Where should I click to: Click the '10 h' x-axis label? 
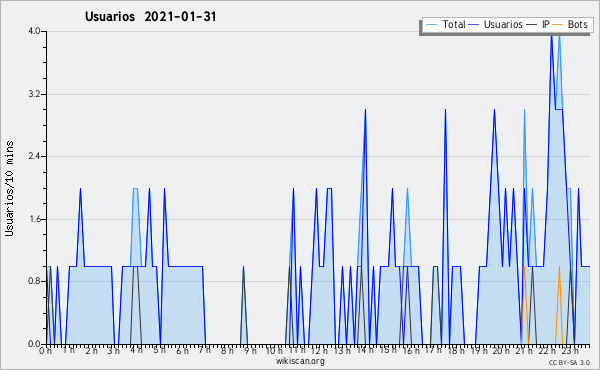pyautogui.click(x=274, y=350)
